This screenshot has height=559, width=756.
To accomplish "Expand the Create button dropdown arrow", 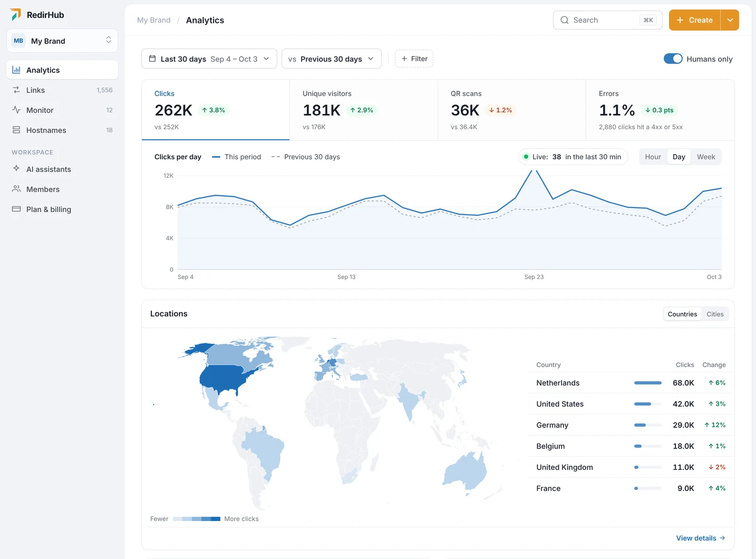I will (x=730, y=20).
